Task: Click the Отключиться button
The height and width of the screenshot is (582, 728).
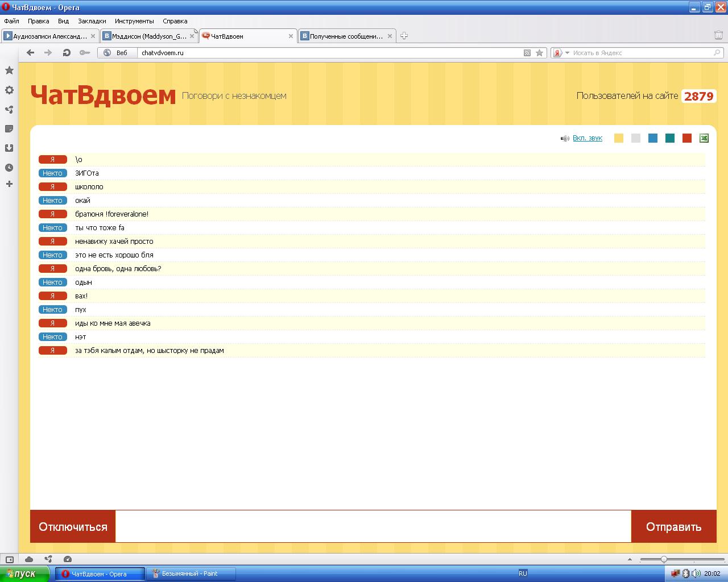Action: [73, 527]
